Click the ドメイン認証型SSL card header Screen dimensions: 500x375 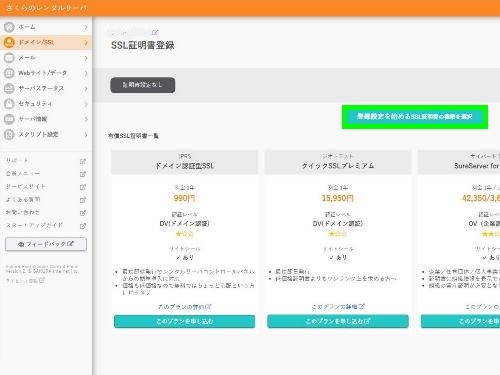click(x=185, y=162)
